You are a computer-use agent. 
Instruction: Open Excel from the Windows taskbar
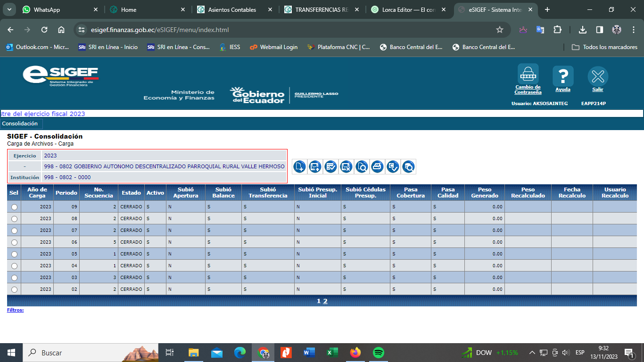332,353
